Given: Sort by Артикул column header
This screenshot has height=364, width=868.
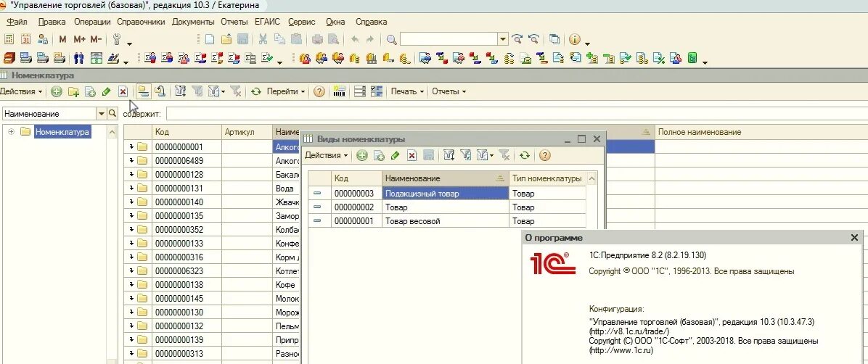Looking at the screenshot, I should pyautogui.click(x=247, y=132).
